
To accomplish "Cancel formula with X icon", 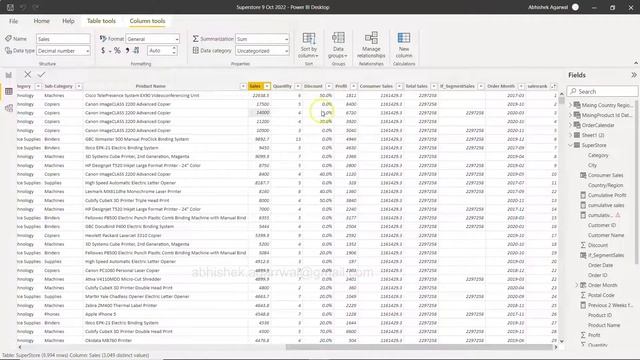I will 27,74.
